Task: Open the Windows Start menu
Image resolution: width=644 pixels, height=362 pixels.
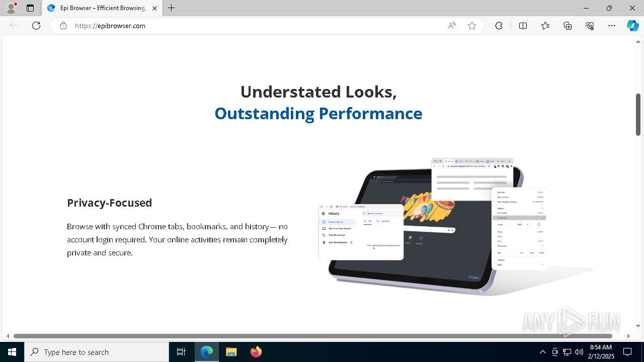Action: point(12,352)
